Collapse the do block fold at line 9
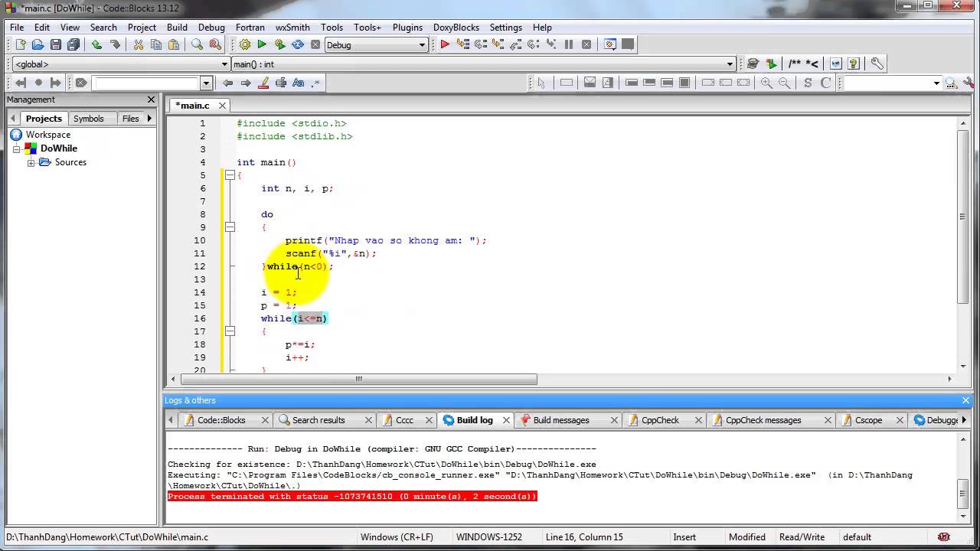 230,227
